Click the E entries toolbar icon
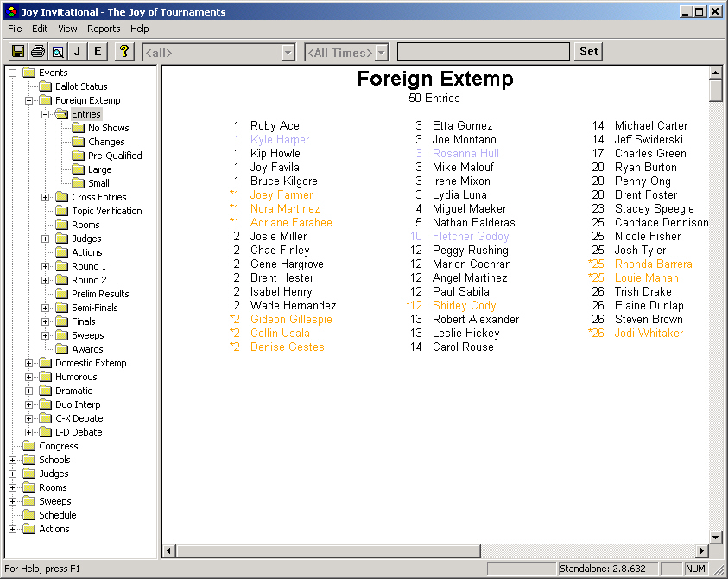Image resolution: width=728 pixels, height=579 pixels. coord(97,51)
